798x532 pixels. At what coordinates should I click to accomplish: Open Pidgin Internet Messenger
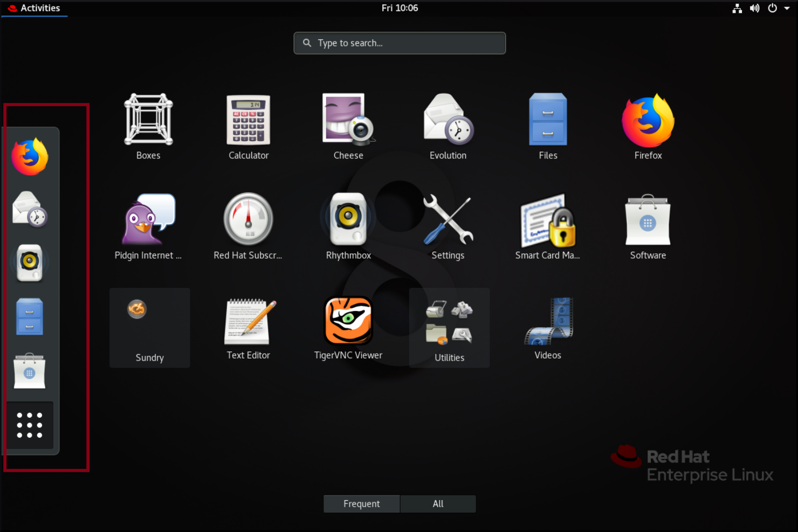click(148, 220)
